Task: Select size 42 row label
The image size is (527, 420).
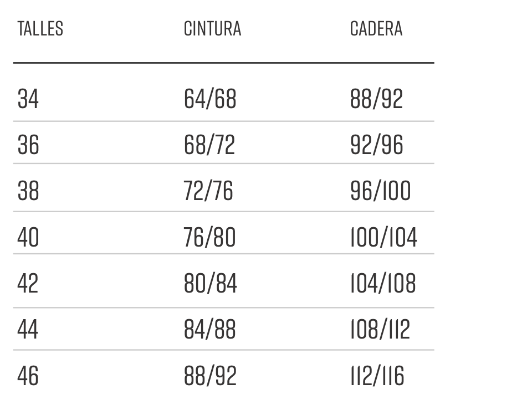Action: (x=28, y=283)
